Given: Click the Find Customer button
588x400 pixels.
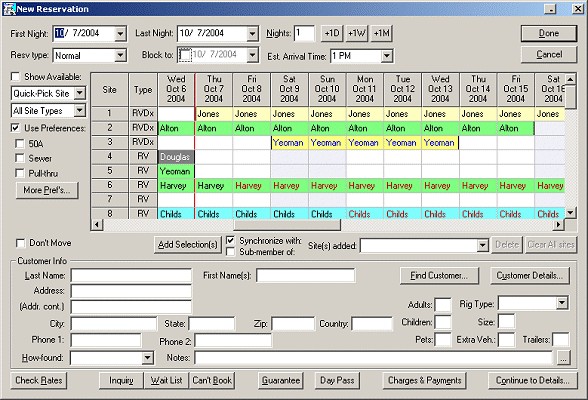Looking at the screenshot, I should [x=439, y=276].
